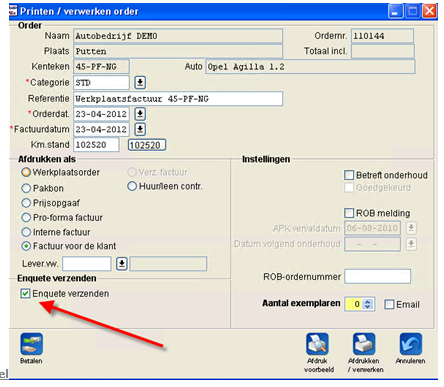This screenshot has height=387, width=444.
Task: Click the second 102520 km value box
Action: pos(147,145)
